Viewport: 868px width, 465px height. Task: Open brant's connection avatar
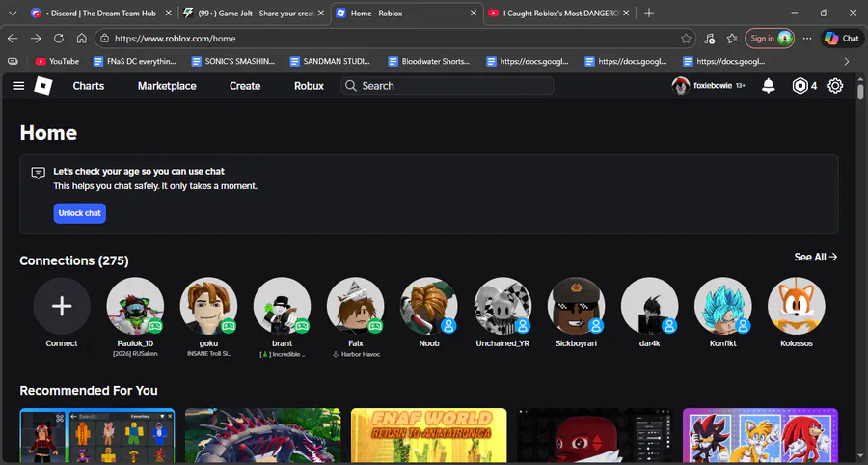tap(282, 306)
